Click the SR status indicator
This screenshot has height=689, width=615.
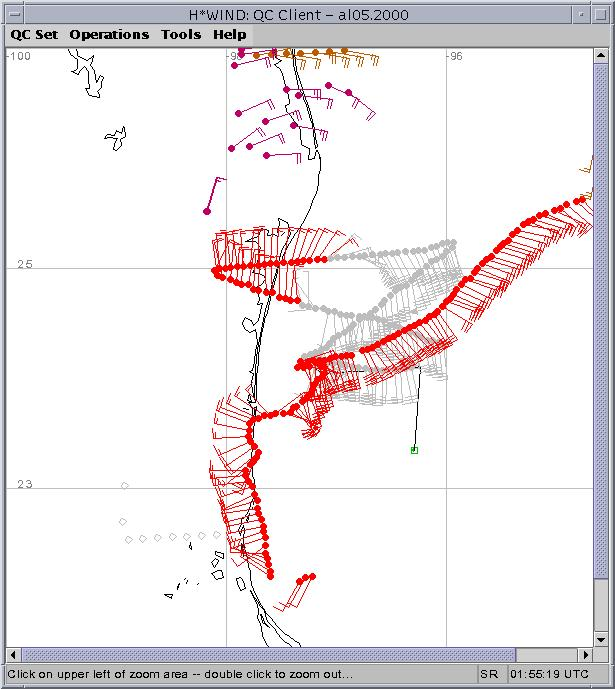pos(492,675)
